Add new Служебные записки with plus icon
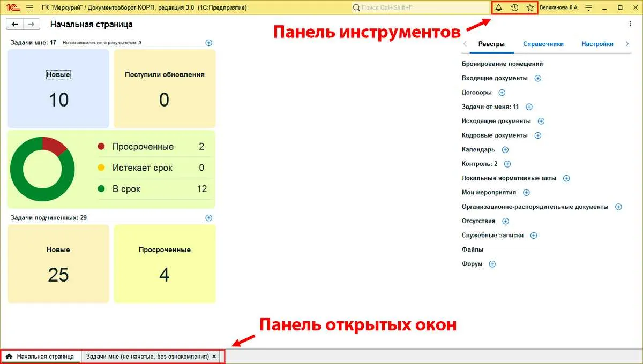Viewport: 643px width, 364px height. click(534, 236)
